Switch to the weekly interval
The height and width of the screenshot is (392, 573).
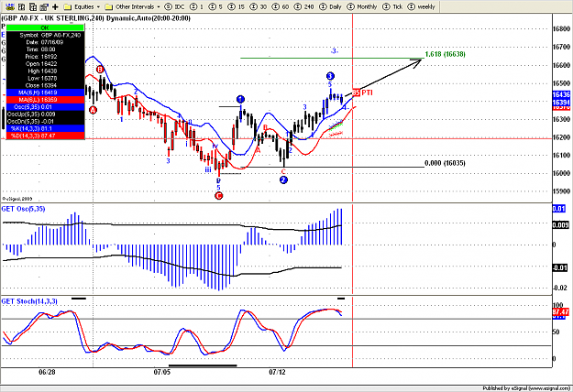coord(421,6)
